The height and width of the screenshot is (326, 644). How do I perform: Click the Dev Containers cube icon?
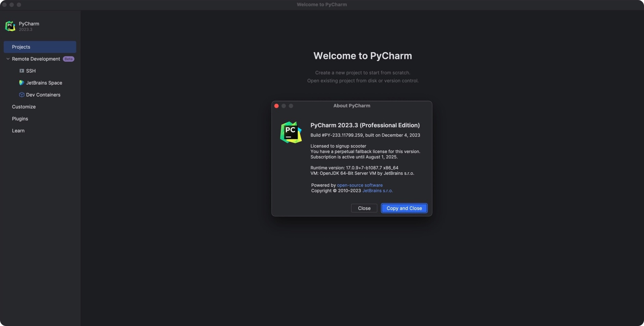click(22, 95)
